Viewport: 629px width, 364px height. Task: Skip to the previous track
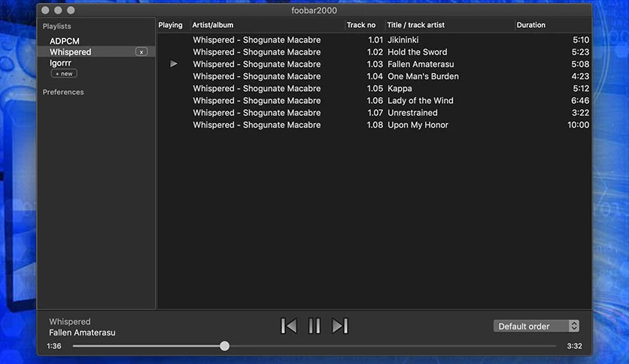pos(289,326)
